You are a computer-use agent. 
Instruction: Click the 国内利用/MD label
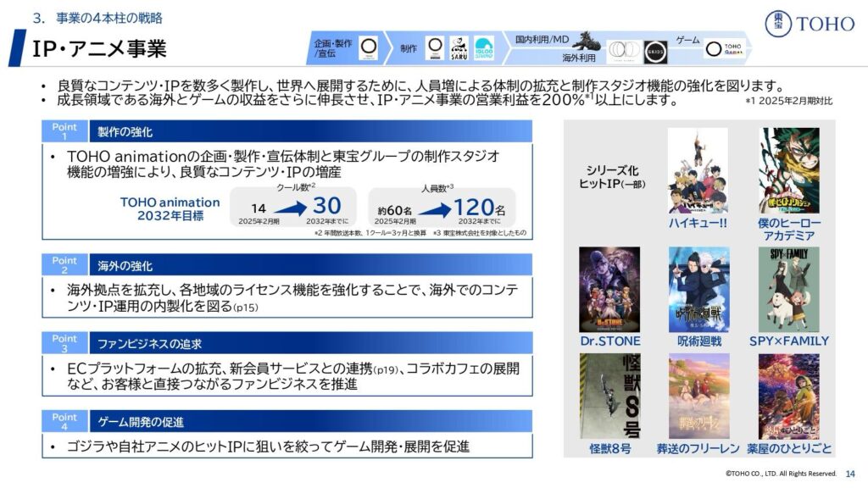542,39
